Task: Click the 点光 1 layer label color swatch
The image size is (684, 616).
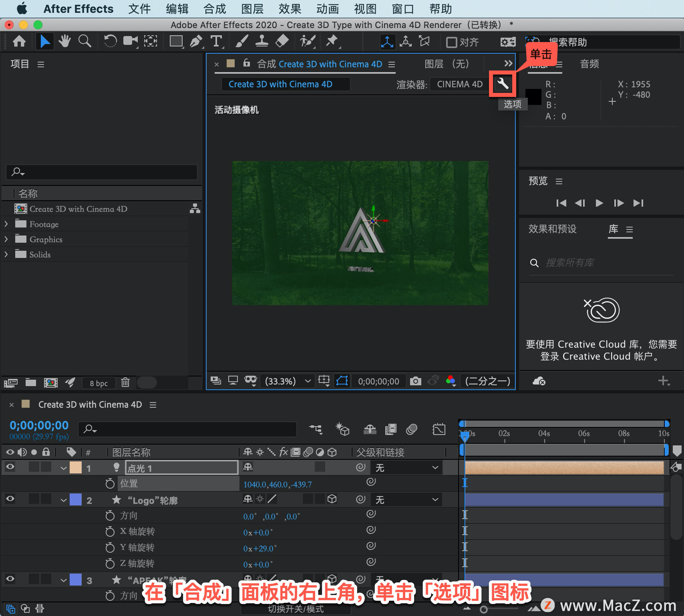Action: [76, 467]
